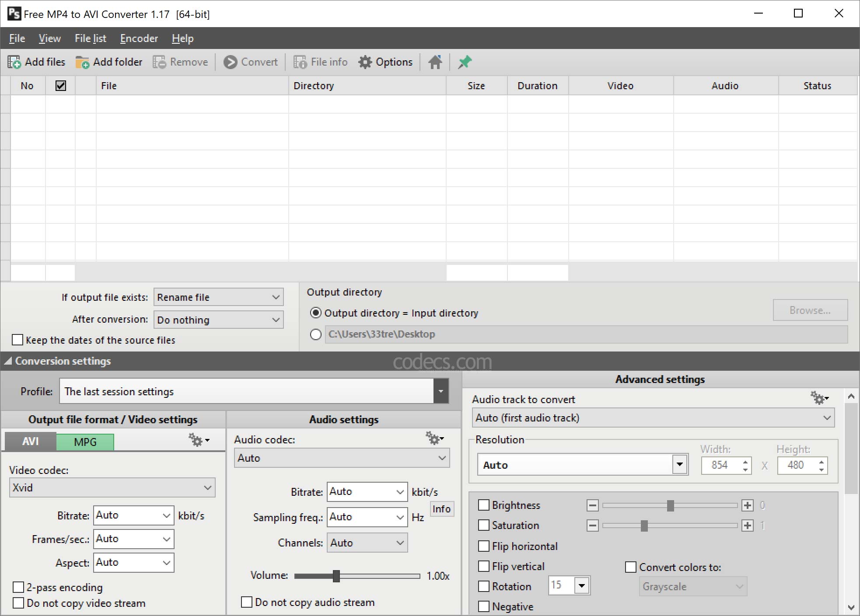The width and height of the screenshot is (860, 616).
Task: Switch to the MPG format tab
Action: point(85,442)
